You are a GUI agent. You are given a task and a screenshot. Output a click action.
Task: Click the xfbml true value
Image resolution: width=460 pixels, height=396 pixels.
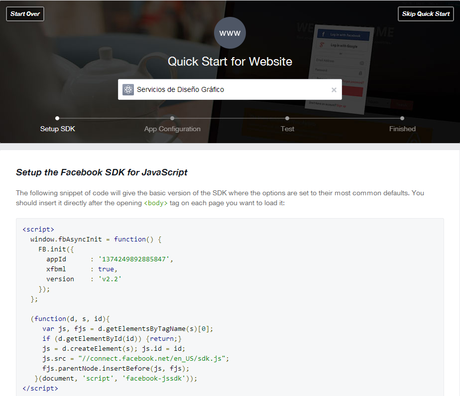click(106, 269)
